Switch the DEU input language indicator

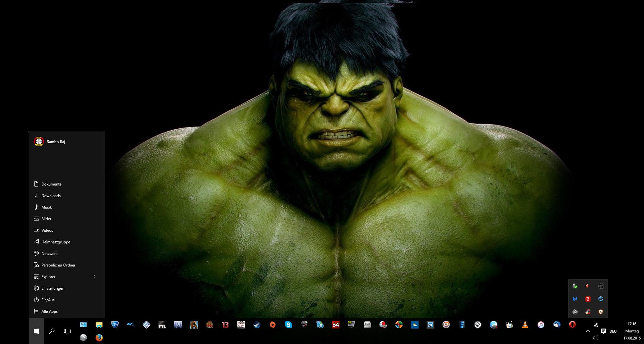point(613,331)
